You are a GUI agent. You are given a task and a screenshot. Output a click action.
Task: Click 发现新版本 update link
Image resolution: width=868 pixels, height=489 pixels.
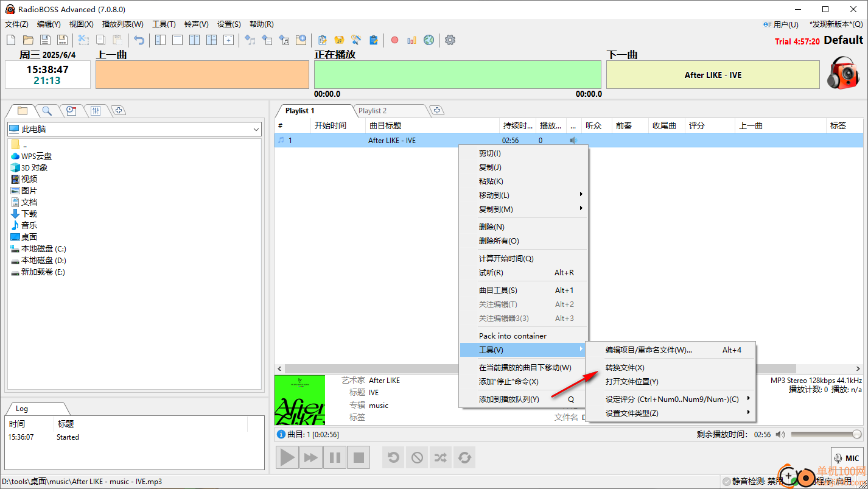click(836, 24)
